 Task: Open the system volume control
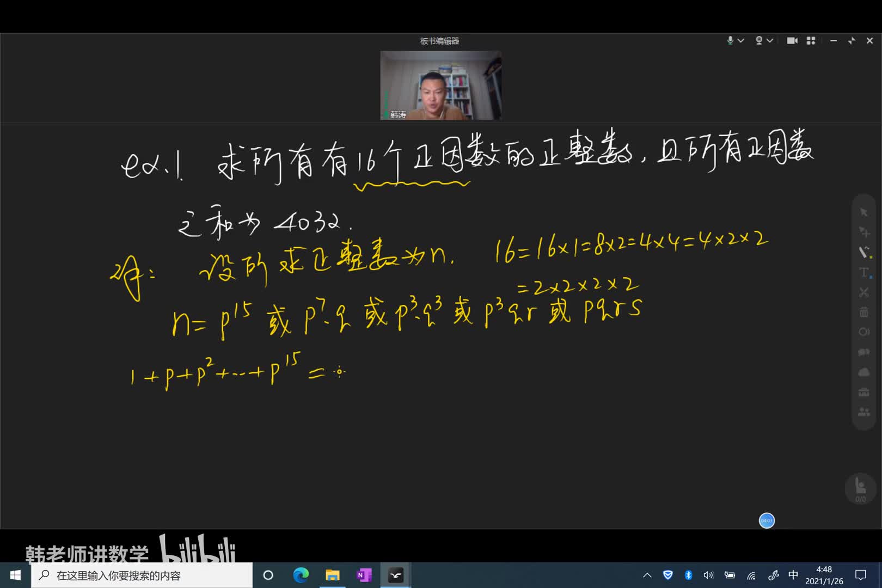pos(708,575)
